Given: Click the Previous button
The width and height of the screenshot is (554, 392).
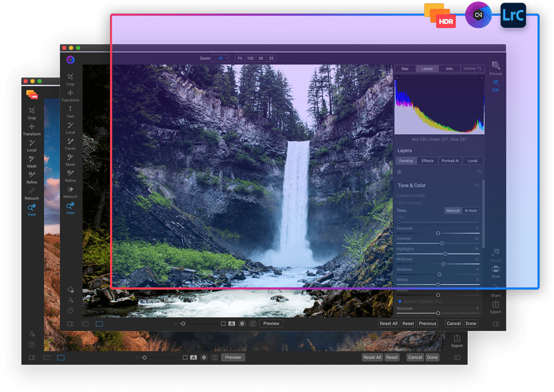Looking at the screenshot, I should 427,324.
